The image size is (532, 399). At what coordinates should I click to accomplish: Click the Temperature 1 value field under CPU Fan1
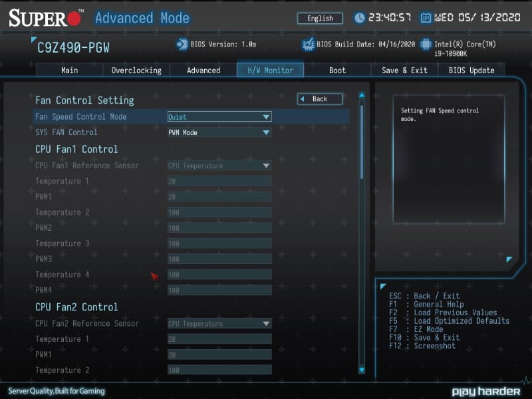tap(219, 181)
